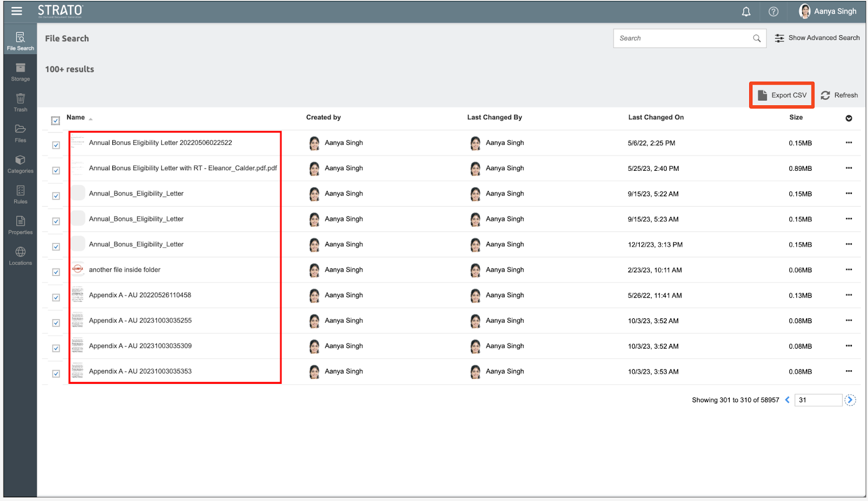Open row options for Annual Bonus Eligibility Letter 20220506022522
This screenshot has width=868, height=501.
pyautogui.click(x=848, y=143)
